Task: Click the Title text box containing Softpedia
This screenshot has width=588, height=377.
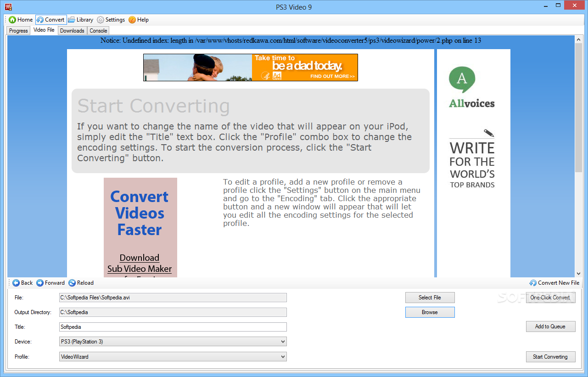Action: [173, 327]
